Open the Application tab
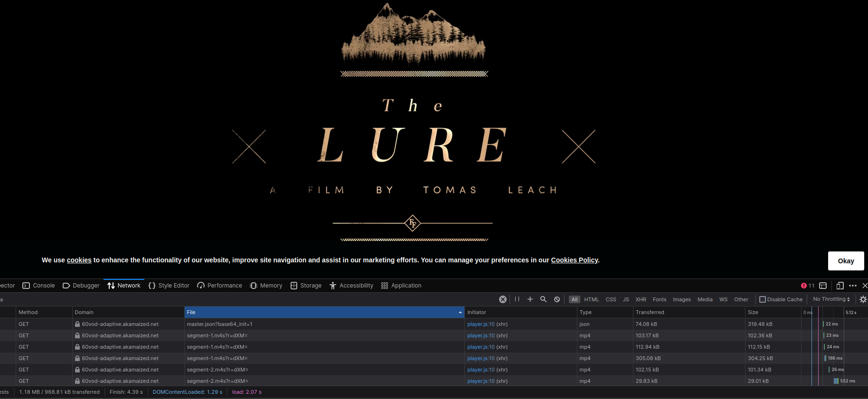 [401, 286]
